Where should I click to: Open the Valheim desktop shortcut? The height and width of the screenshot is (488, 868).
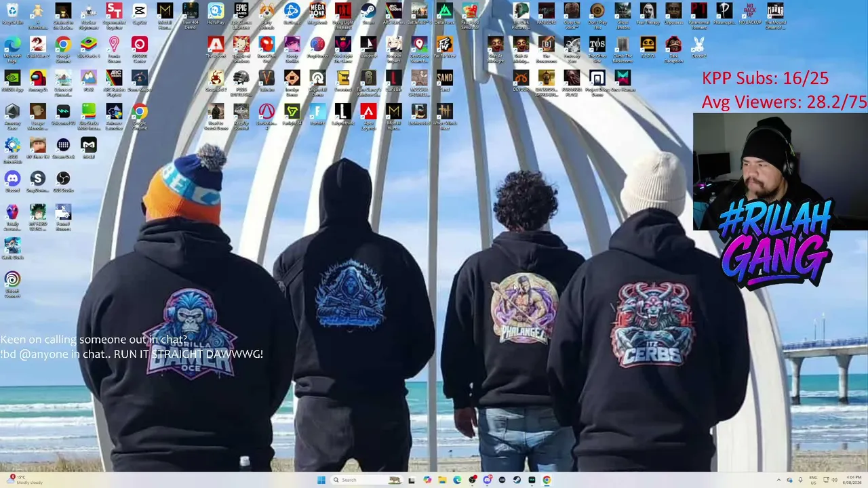(267, 81)
